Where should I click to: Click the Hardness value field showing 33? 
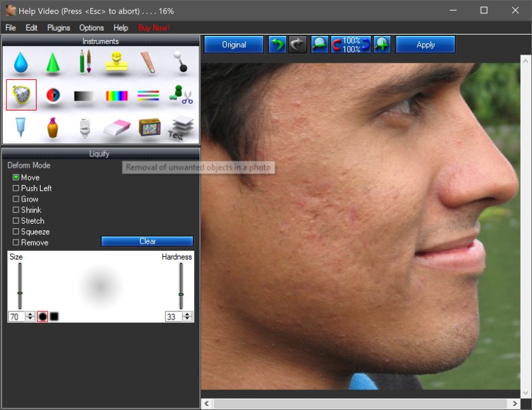point(174,317)
